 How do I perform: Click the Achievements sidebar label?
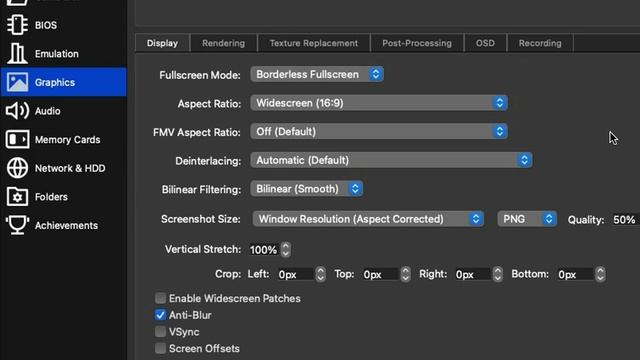(66, 225)
